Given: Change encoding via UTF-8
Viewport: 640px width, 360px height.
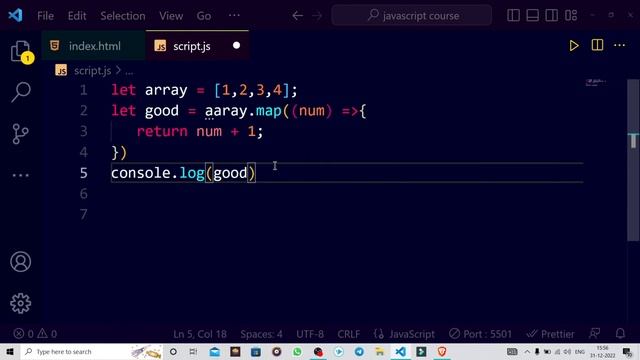Looking at the screenshot, I should pyautogui.click(x=310, y=334).
